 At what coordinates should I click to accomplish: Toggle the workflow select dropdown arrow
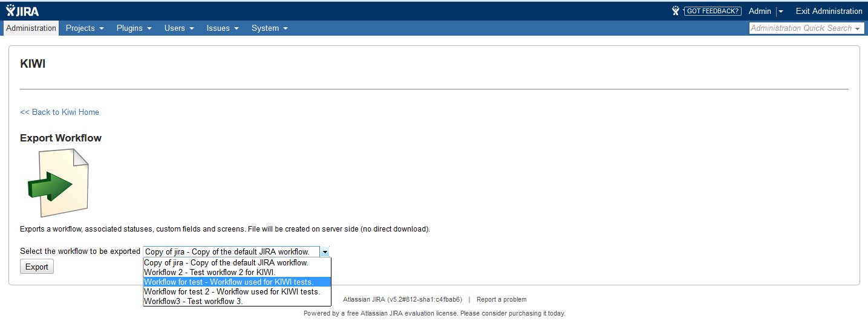tap(325, 252)
